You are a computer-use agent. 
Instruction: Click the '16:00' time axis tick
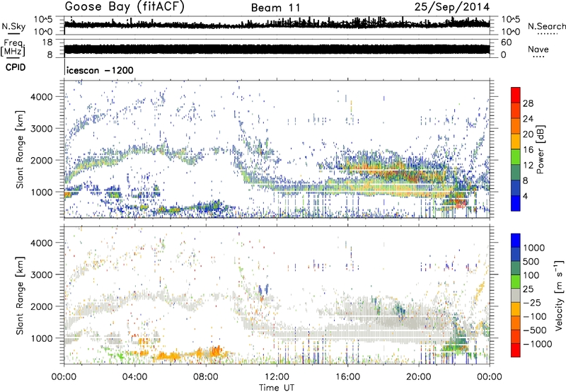click(x=347, y=377)
